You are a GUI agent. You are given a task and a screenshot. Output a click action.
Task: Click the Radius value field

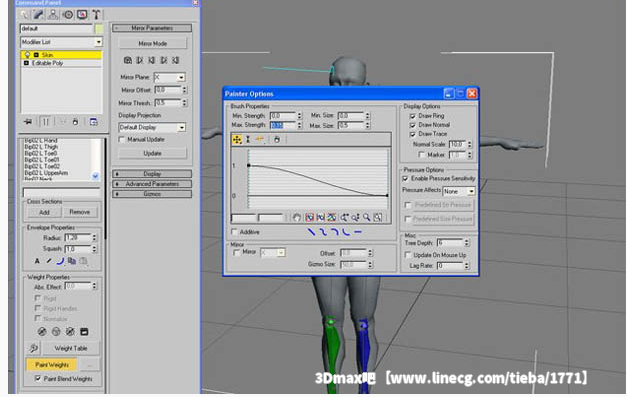[78, 238]
